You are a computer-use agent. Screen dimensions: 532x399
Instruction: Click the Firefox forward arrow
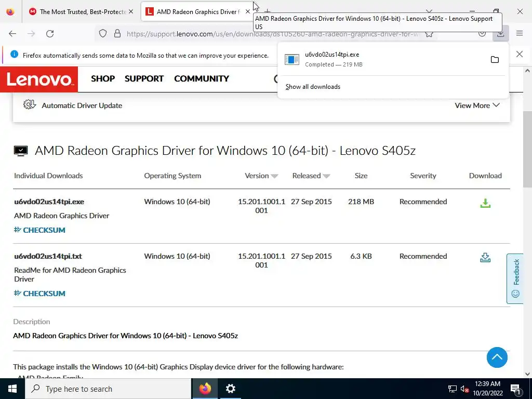point(31,34)
